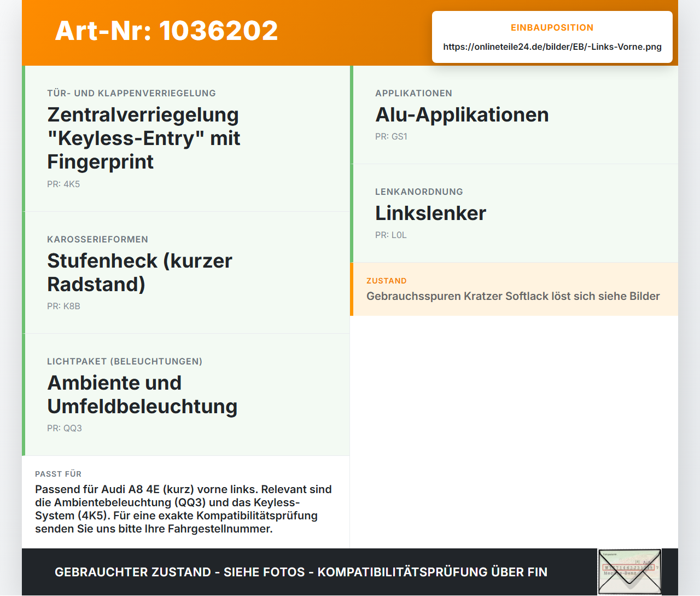Select the Alu-Applikationen title
Image resolution: width=700 pixels, height=596 pixels.
(462, 114)
